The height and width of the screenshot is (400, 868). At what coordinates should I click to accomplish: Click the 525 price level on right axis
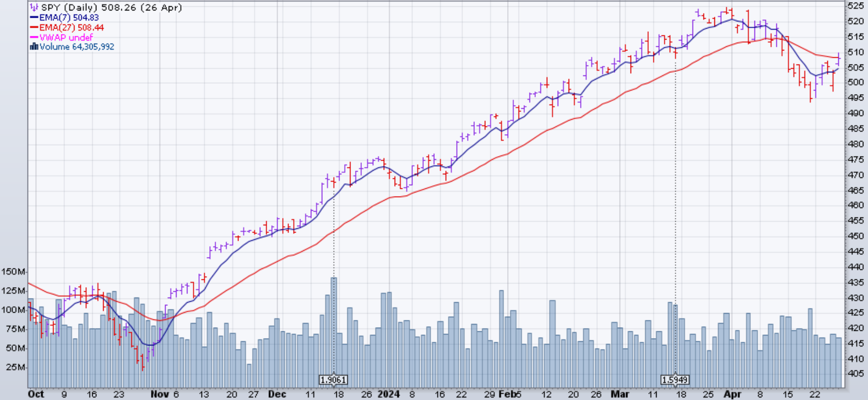856,6
